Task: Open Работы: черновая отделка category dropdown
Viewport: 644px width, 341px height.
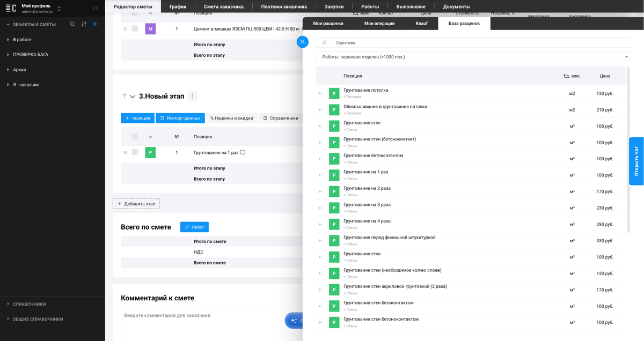Action: click(x=473, y=57)
